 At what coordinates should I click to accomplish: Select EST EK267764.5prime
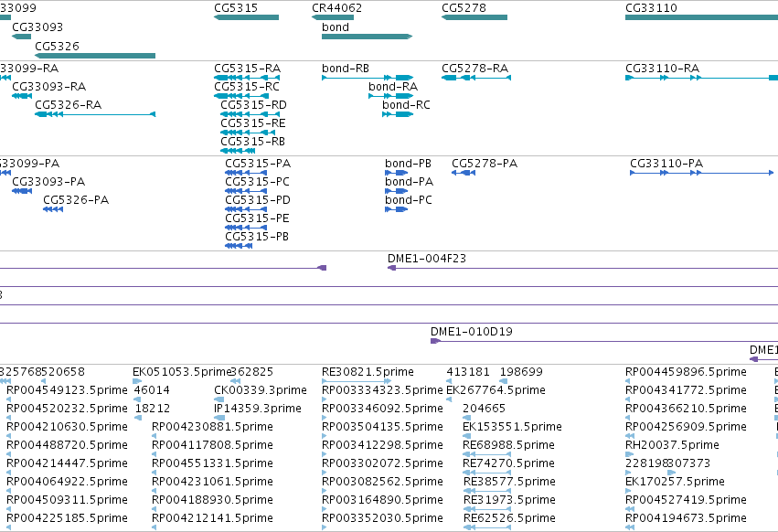(x=496, y=390)
